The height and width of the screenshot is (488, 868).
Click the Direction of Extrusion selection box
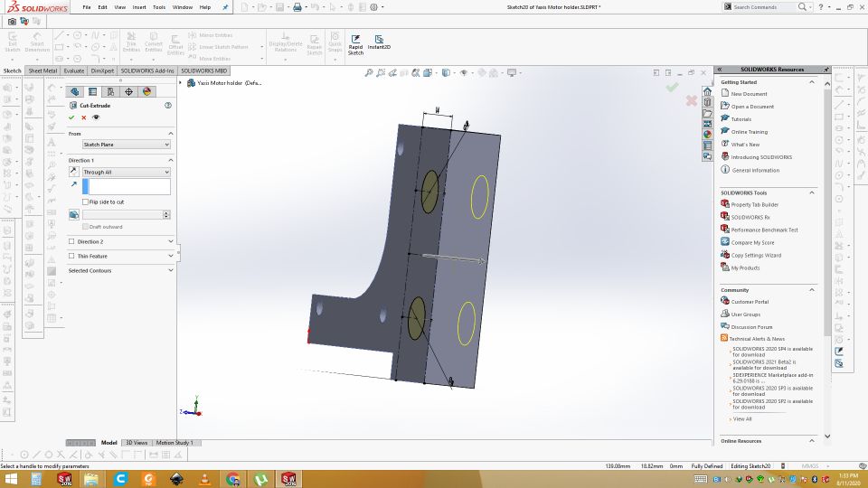pyautogui.click(x=127, y=186)
